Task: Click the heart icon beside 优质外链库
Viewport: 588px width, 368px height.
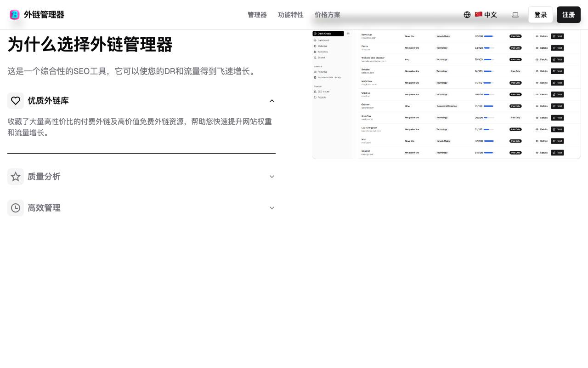Action: 16,101
